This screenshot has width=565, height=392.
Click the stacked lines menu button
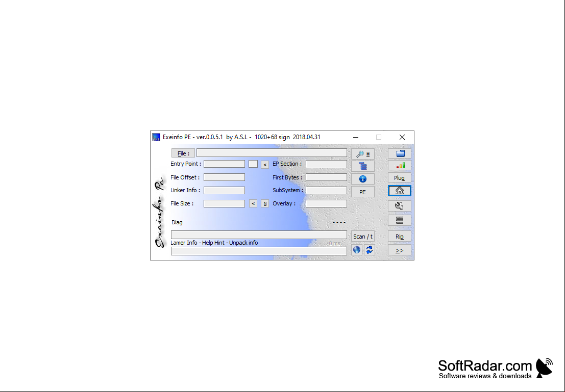click(400, 220)
